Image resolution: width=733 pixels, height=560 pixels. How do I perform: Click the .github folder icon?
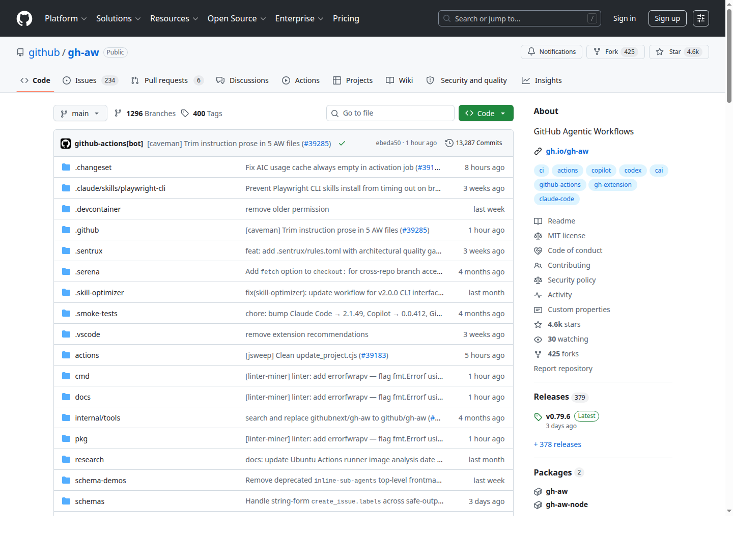click(x=66, y=230)
